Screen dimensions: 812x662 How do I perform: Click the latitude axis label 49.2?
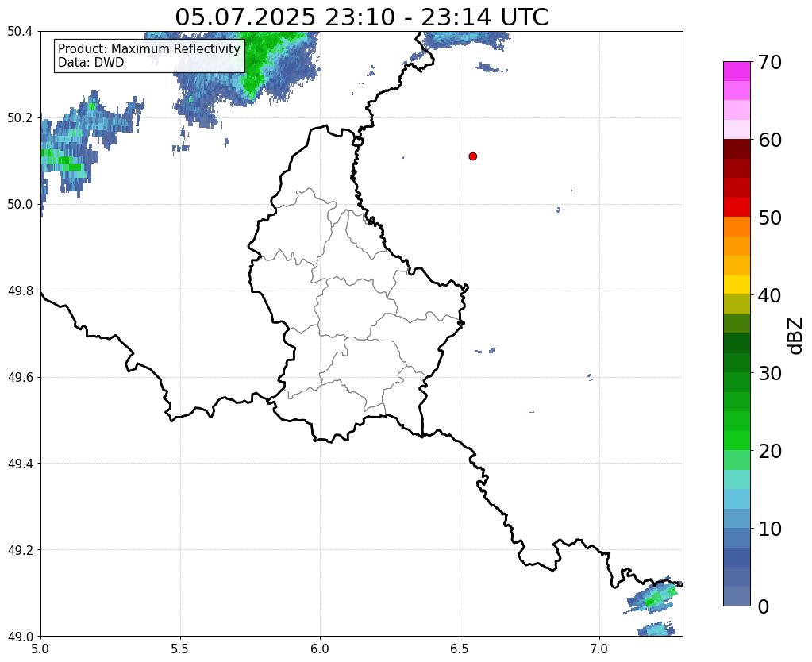click(20, 550)
